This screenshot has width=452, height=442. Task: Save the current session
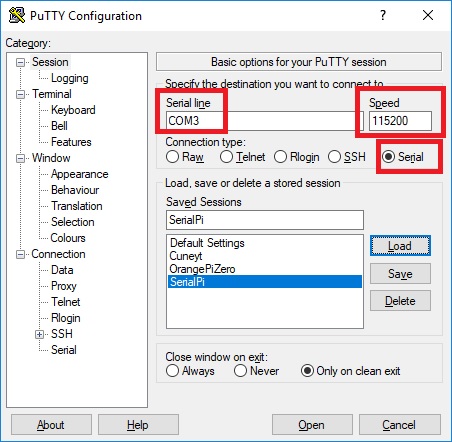(400, 274)
